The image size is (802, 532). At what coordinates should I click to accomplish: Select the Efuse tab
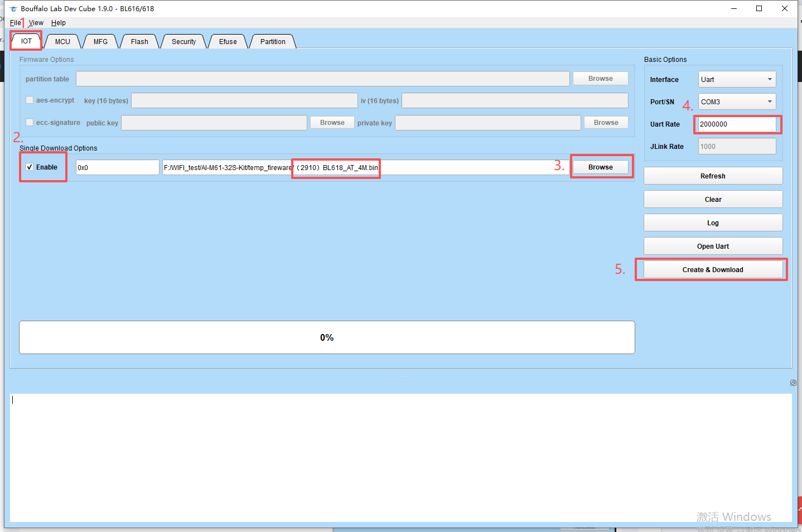[228, 42]
